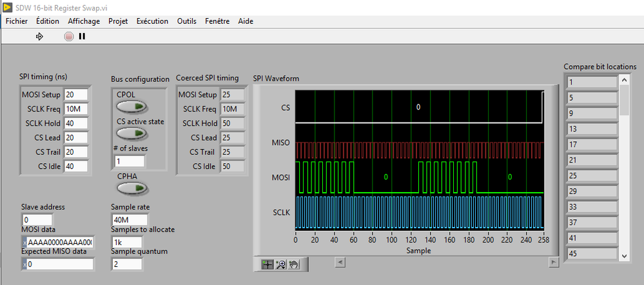Viewport: 644px width, 285px height.
Task: Click the graph scrollbar left arrow
Action: coord(341,262)
